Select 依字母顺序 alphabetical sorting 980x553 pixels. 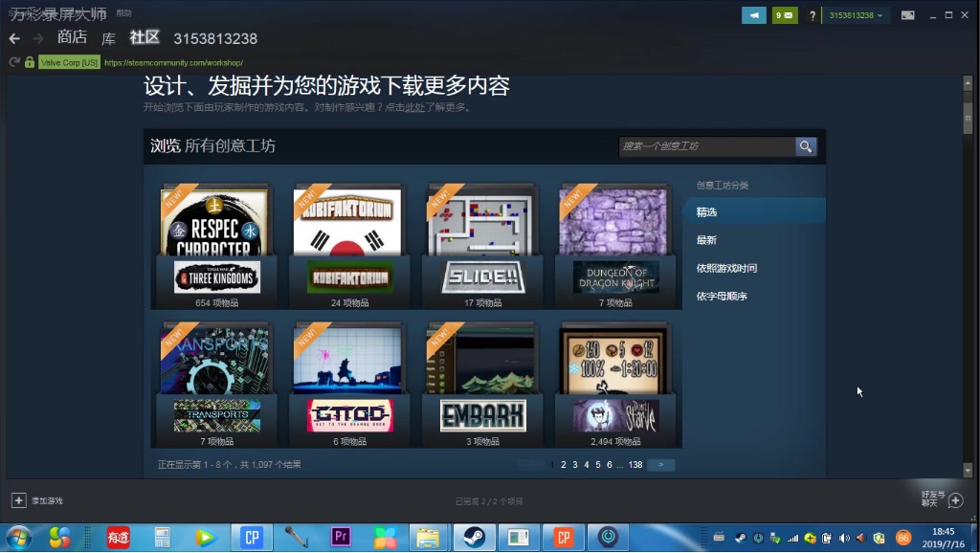[719, 298]
